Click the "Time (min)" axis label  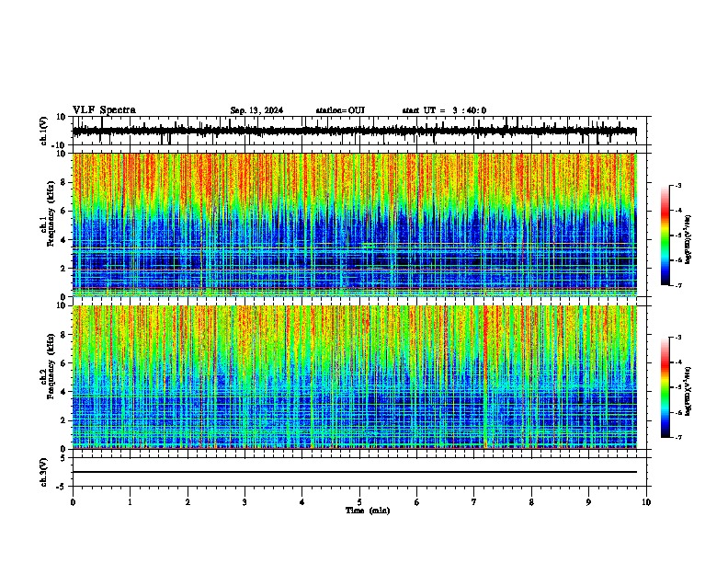(x=368, y=511)
